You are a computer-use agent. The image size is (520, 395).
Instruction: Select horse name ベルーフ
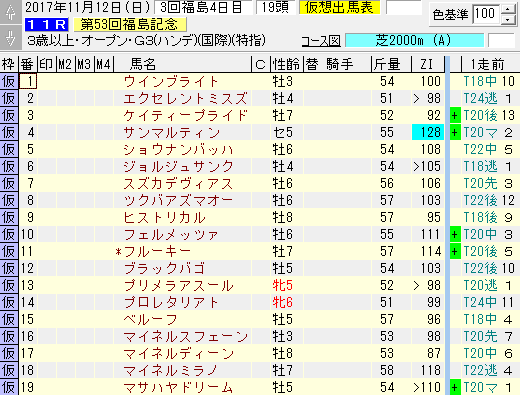tap(150, 320)
